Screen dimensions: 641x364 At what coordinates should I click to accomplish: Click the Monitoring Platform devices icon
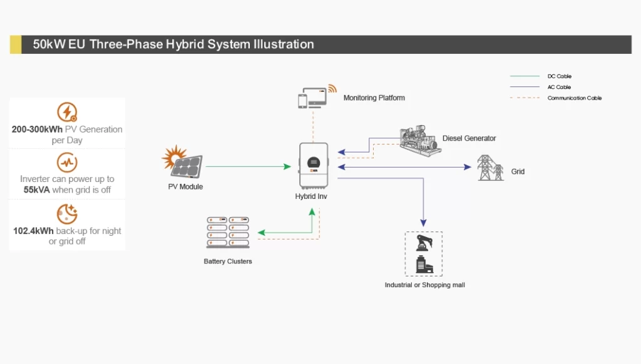click(313, 98)
